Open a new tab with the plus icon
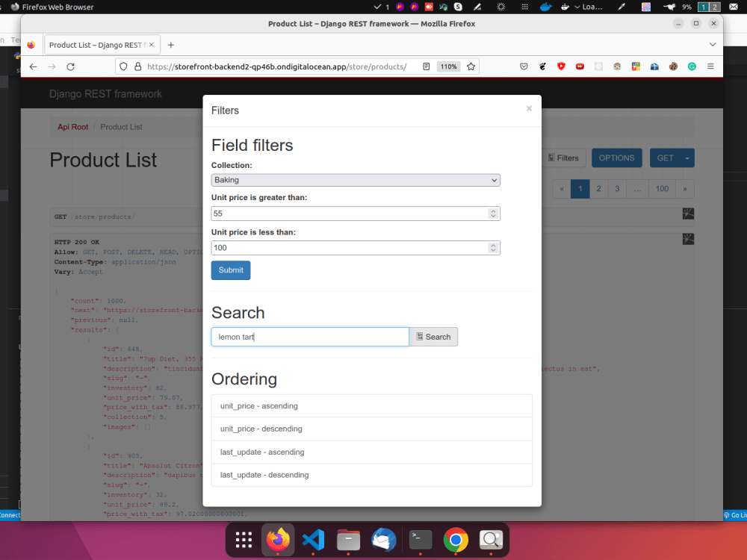Screen dimensions: 747x560 (171, 45)
